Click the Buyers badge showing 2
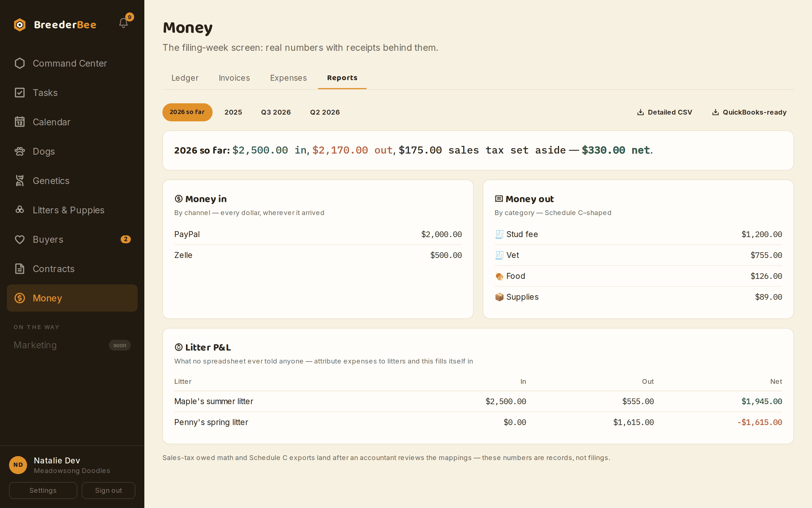 [x=125, y=239]
